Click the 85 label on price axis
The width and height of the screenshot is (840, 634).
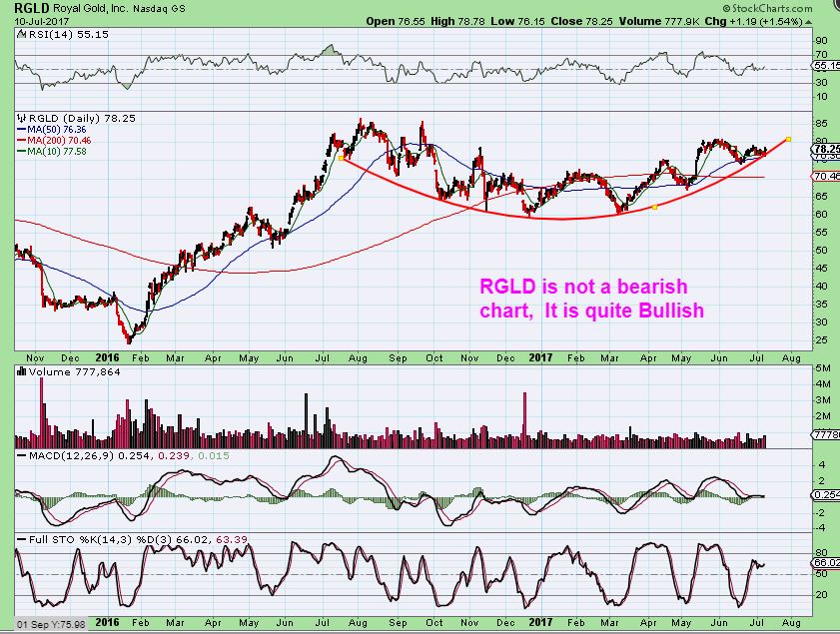click(821, 124)
